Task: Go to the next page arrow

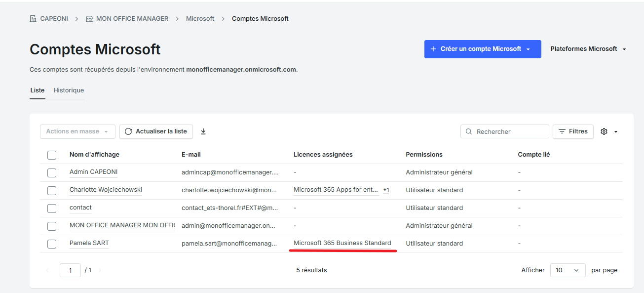Action: pos(100,270)
